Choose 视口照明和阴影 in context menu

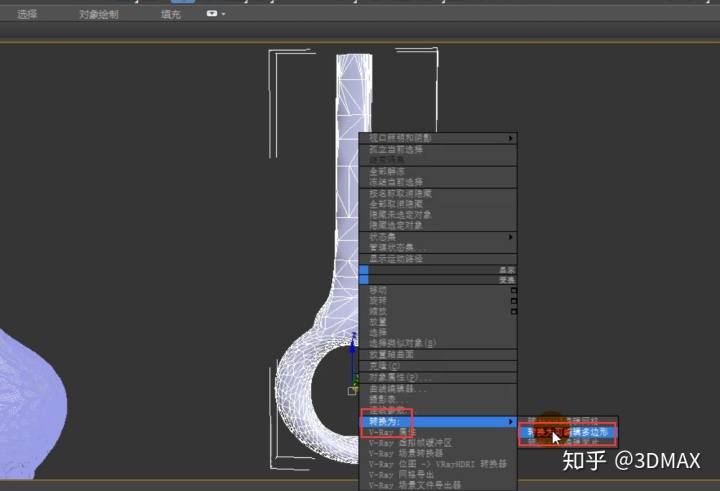click(438, 138)
